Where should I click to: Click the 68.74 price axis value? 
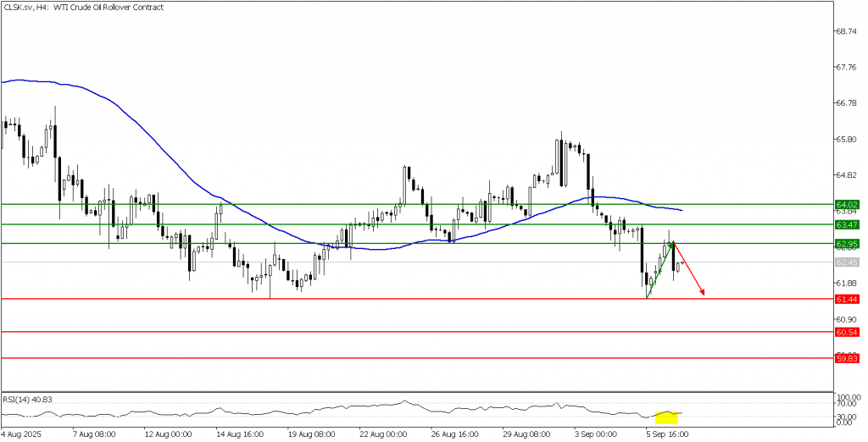coord(847,31)
